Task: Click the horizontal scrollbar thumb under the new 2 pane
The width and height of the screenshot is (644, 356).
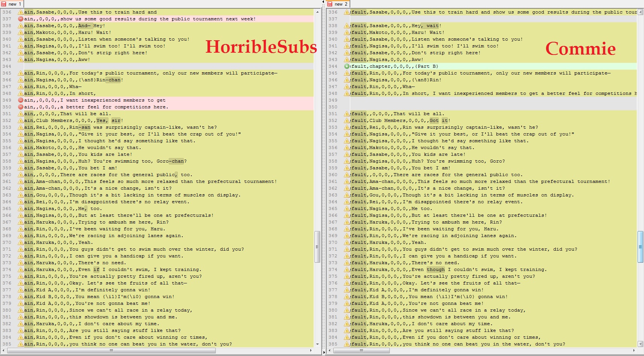Action: coord(362,350)
